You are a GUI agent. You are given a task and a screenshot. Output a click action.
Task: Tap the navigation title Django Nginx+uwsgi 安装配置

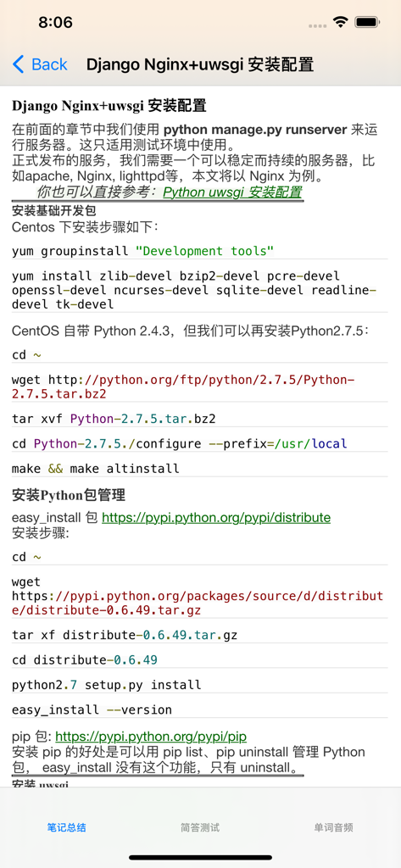(200, 64)
